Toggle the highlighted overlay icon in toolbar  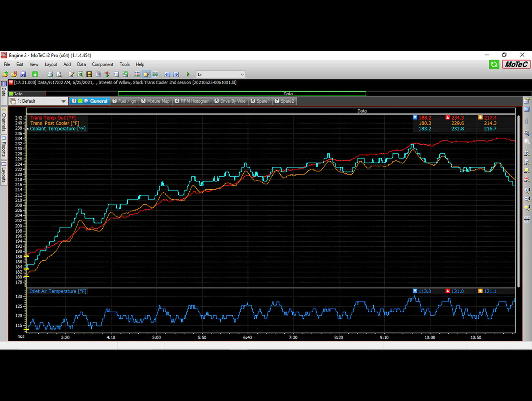tap(146, 74)
